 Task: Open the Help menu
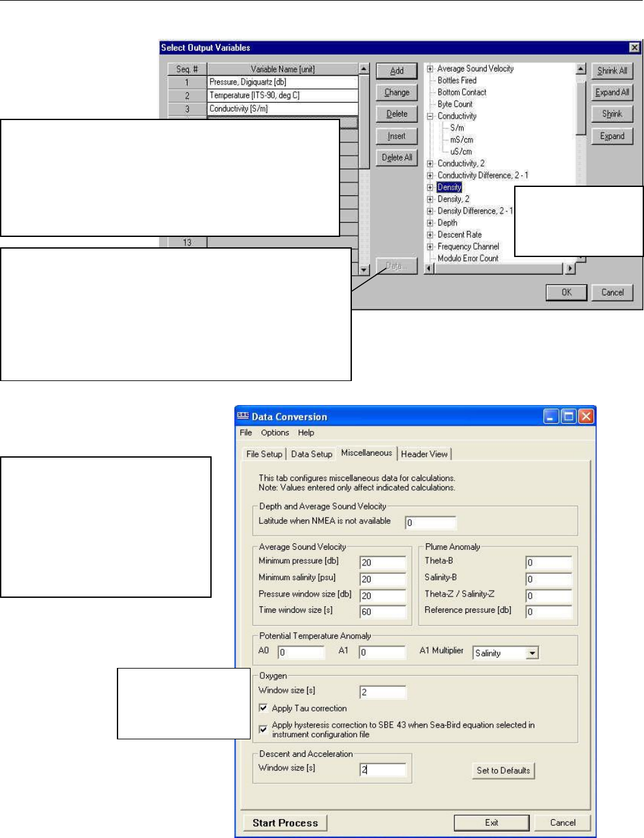pyautogui.click(x=306, y=433)
